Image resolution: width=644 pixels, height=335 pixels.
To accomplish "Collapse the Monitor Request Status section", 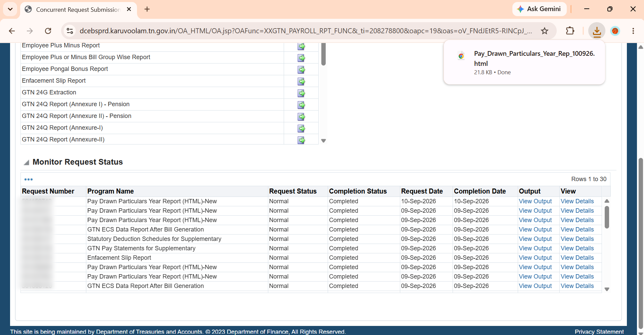I will (26, 162).
